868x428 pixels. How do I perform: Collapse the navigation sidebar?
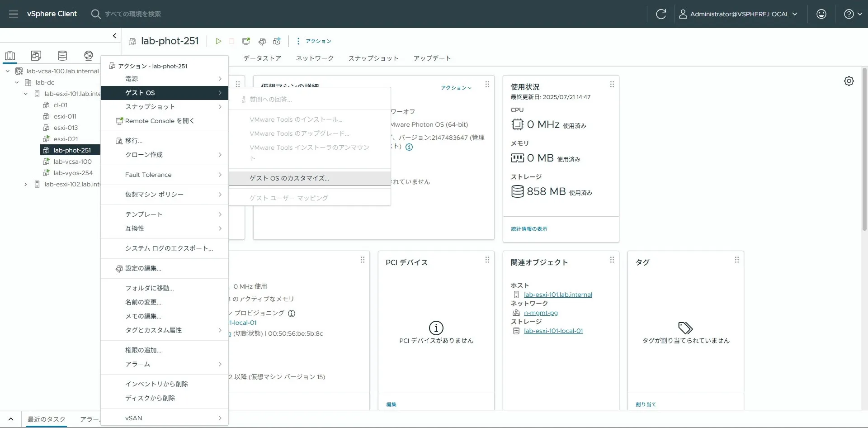pyautogui.click(x=114, y=36)
